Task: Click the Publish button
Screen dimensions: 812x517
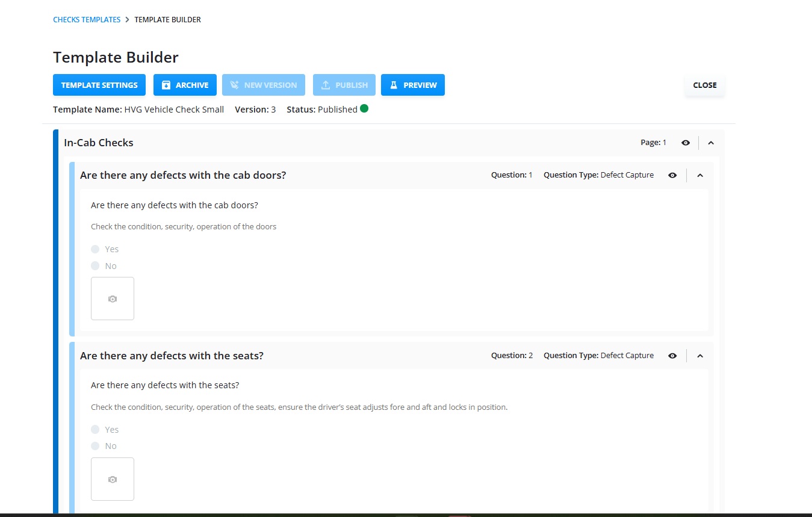Action: 344,85
